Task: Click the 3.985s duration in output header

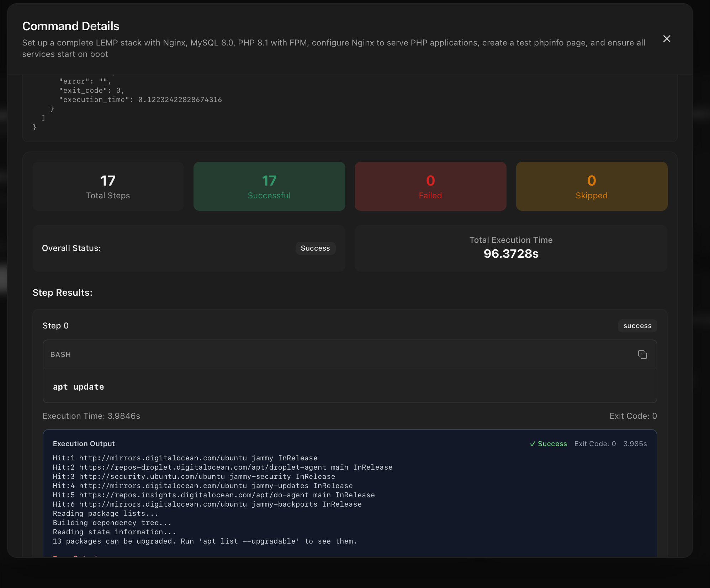Action: pos(635,444)
